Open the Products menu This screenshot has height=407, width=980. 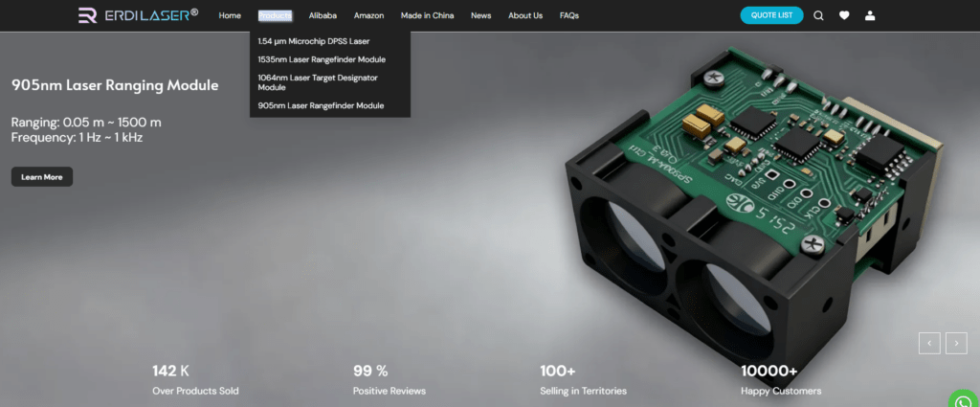pos(275,15)
